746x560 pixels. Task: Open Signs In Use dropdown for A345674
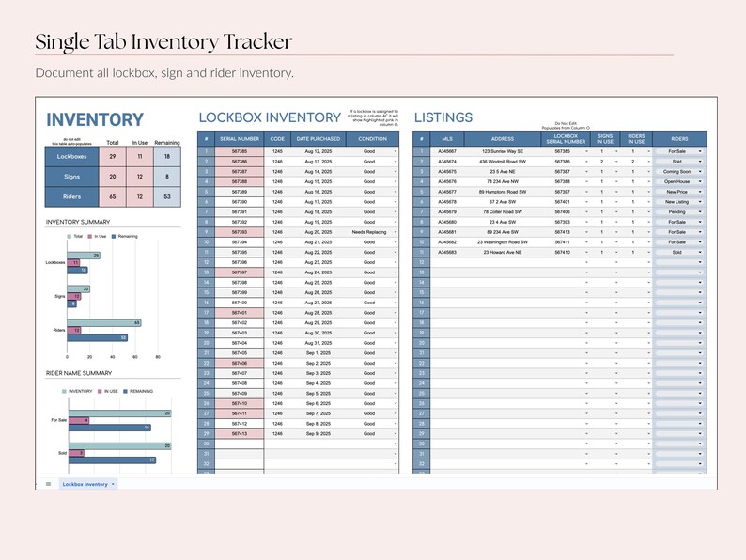[x=616, y=162]
